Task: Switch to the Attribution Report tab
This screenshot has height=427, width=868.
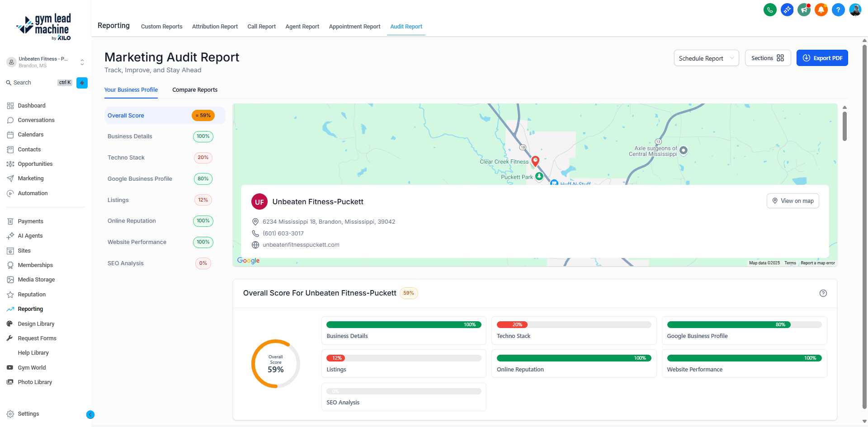Action: coord(215,27)
